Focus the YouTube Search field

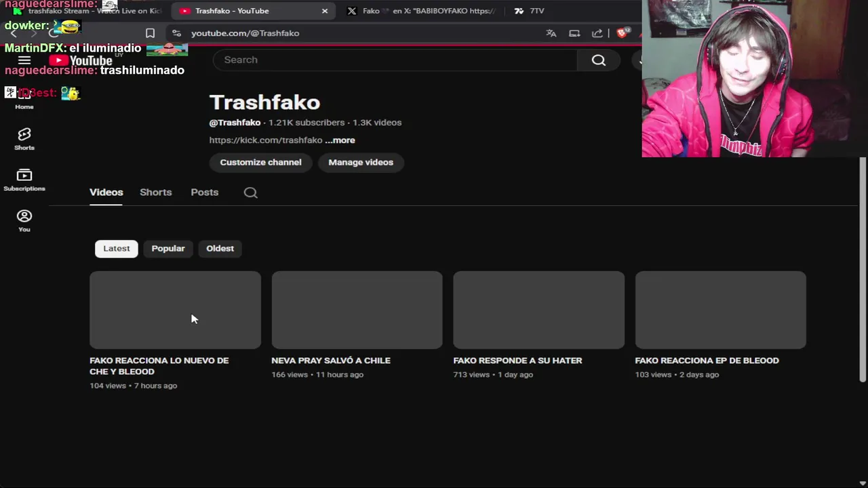pos(395,60)
